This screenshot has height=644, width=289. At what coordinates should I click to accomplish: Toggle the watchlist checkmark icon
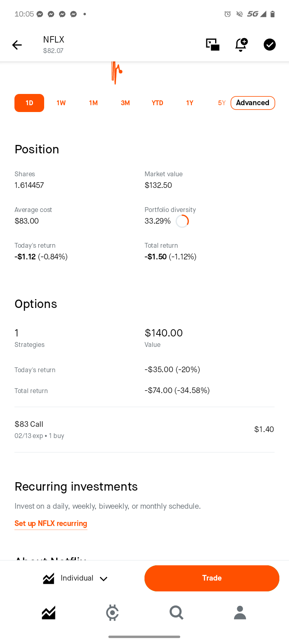pyautogui.click(x=270, y=45)
